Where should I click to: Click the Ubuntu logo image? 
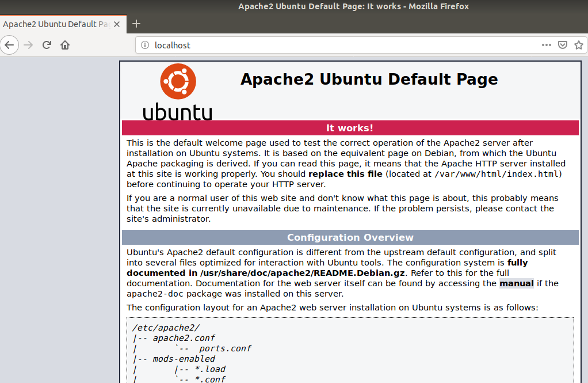pyautogui.click(x=178, y=92)
